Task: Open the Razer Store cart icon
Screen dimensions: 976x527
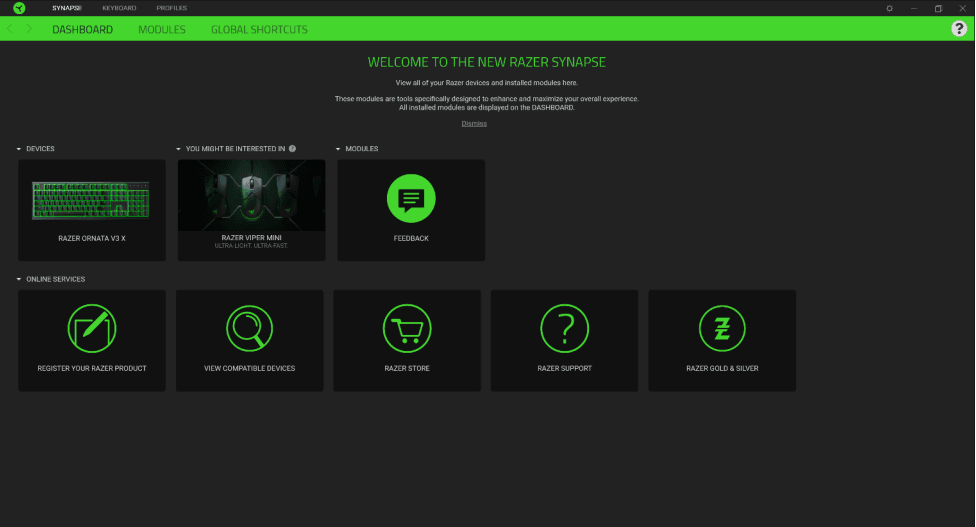Action: 407,328
